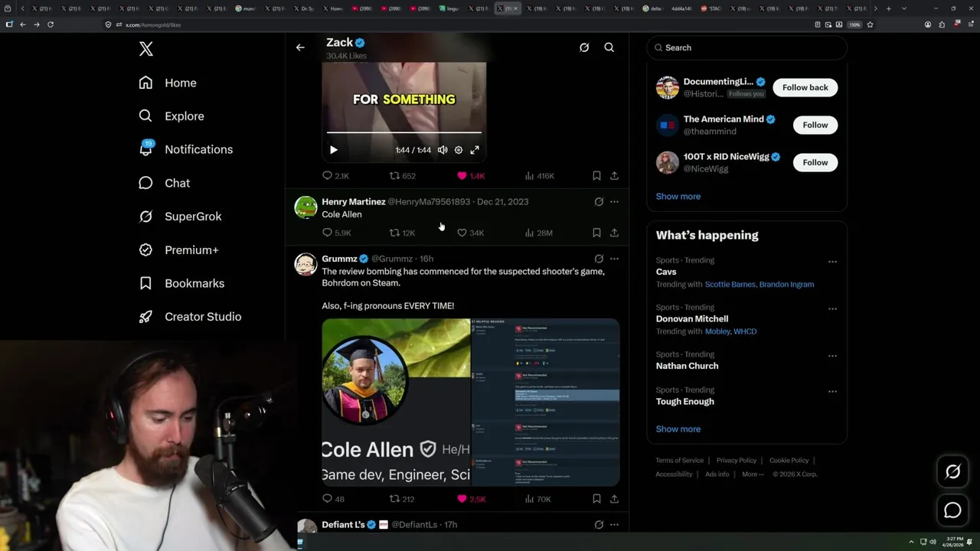Repost the video post with 652 reposts

pos(402,176)
